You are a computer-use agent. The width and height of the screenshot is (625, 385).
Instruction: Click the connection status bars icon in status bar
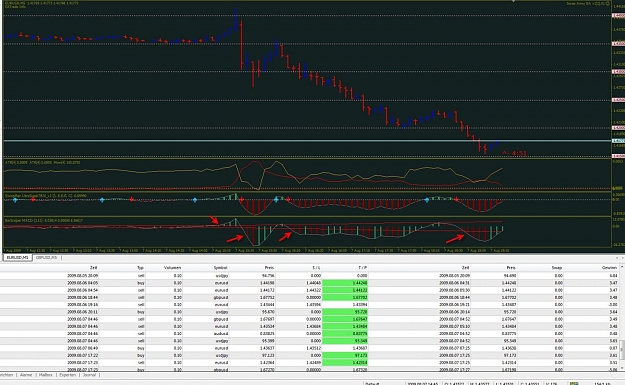(574, 383)
